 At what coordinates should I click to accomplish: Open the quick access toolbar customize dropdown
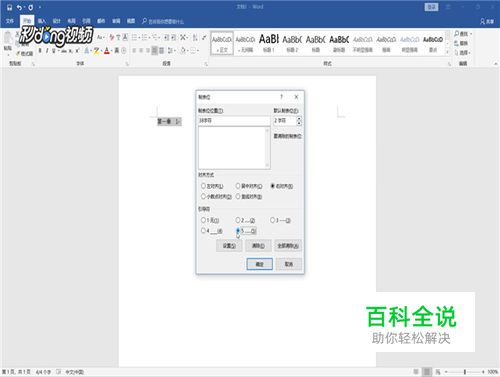click(x=40, y=7)
